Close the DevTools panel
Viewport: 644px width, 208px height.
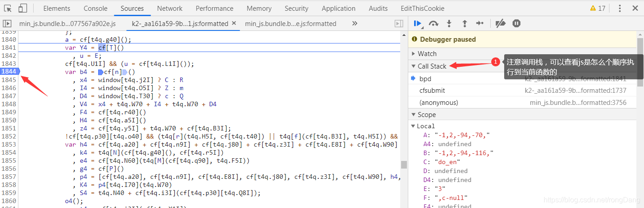pos(635,8)
